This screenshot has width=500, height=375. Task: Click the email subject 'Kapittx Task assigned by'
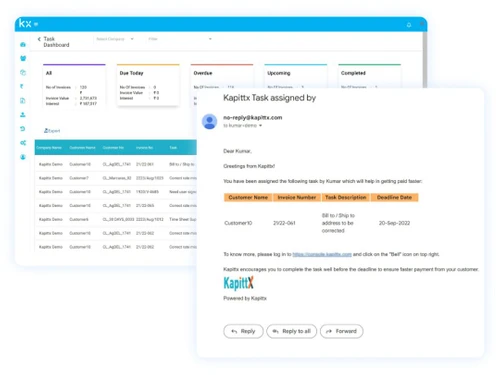pyautogui.click(x=269, y=98)
